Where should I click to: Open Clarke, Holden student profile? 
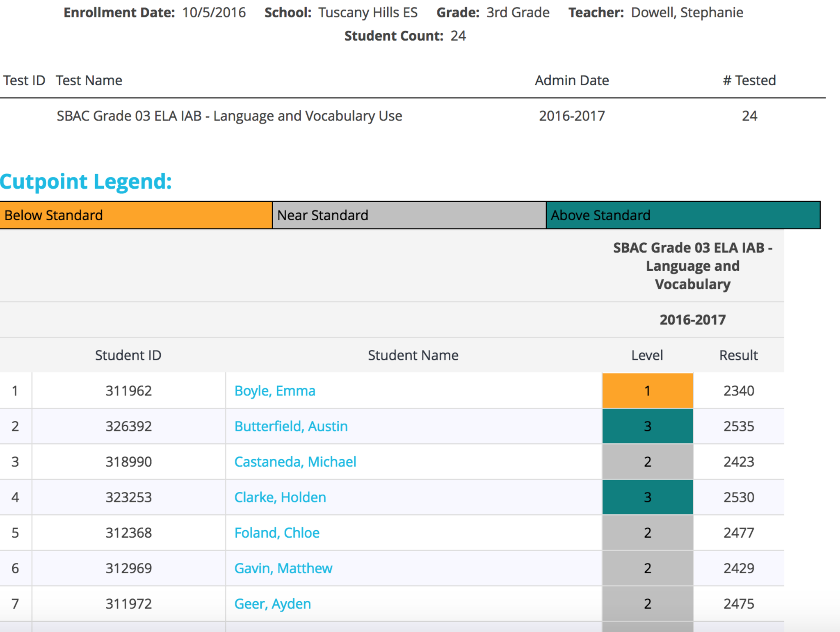pyautogui.click(x=280, y=497)
